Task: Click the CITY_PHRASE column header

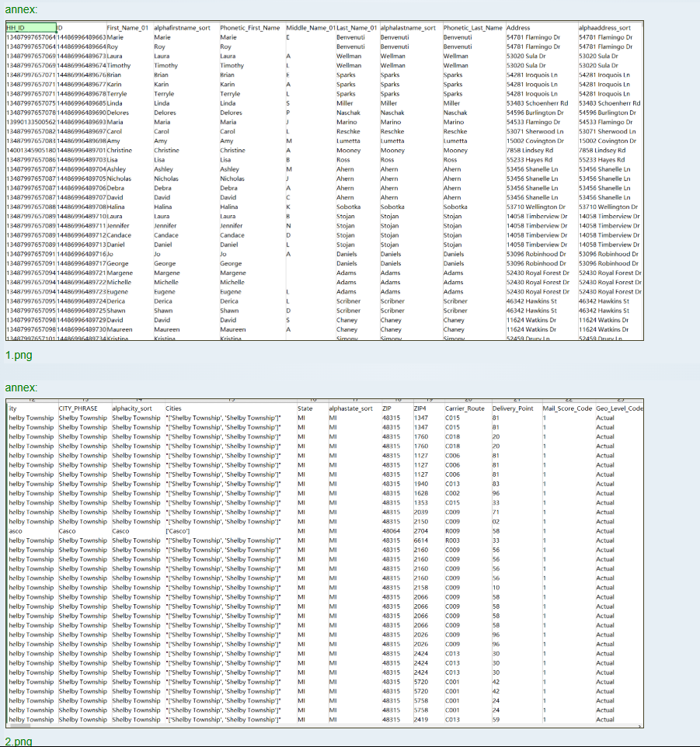Action: click(78, 408)
